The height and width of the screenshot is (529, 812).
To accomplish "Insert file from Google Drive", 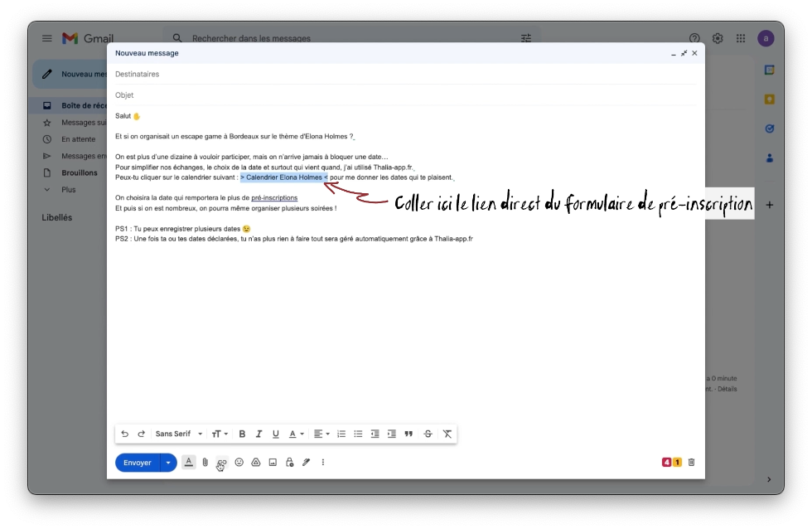I will [256, 463].
